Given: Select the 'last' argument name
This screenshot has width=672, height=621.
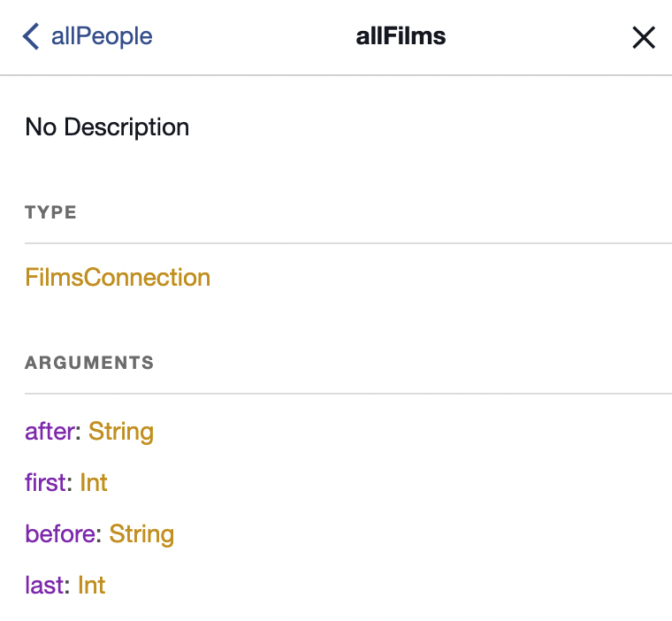Looking at the screenshot, I should [46, 586].
